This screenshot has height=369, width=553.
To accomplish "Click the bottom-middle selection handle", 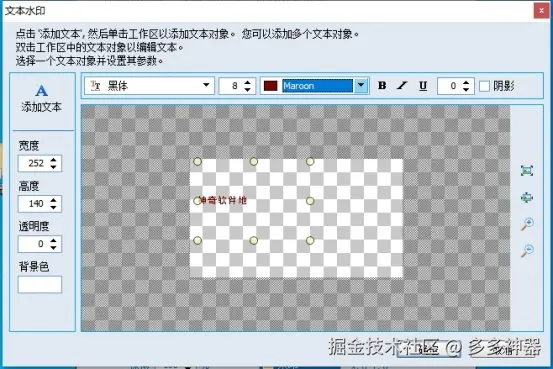I will [254, 240].
